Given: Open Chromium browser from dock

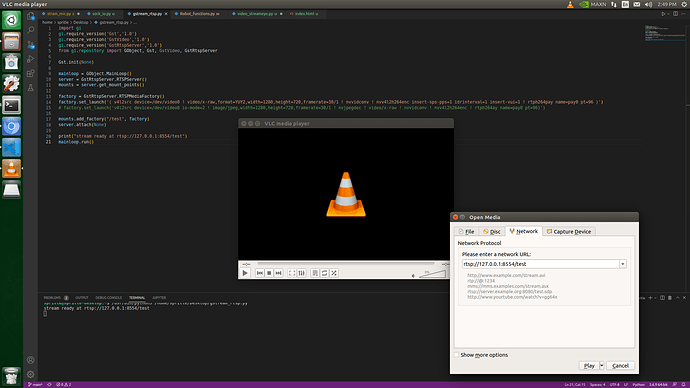Looking at the screenshot, I should coord(11,127).
